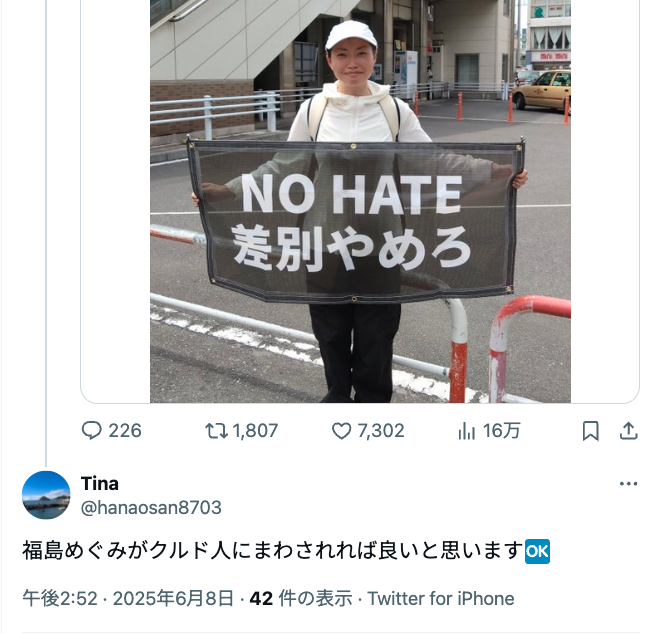Open the 午後2:52 timestamp link
This screenshot has height=634, width=658.
(60, 598)
